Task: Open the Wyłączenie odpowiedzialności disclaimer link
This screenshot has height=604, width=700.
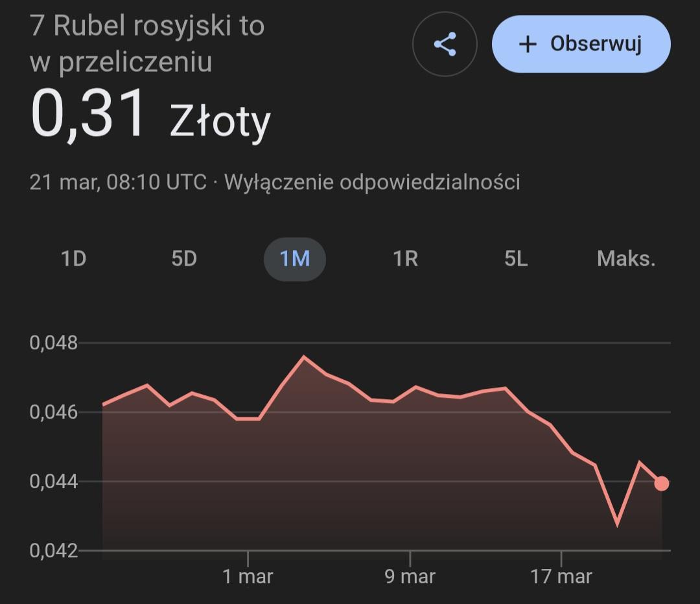Action: (372, 182)
